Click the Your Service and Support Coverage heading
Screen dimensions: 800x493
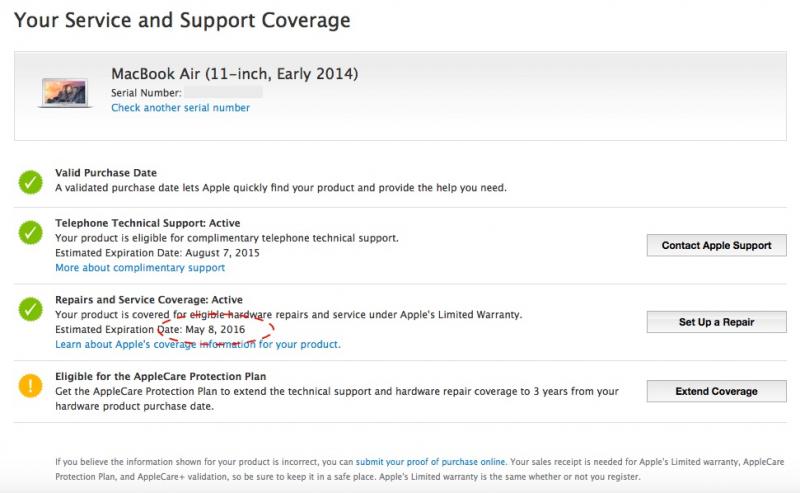pos(182,20)
